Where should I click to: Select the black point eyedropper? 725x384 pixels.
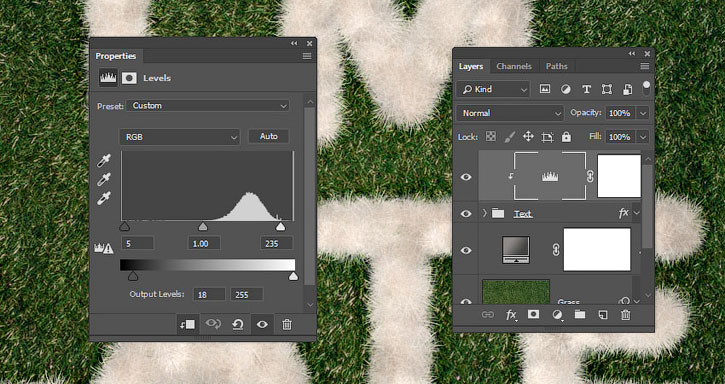(x=104, y=161)
